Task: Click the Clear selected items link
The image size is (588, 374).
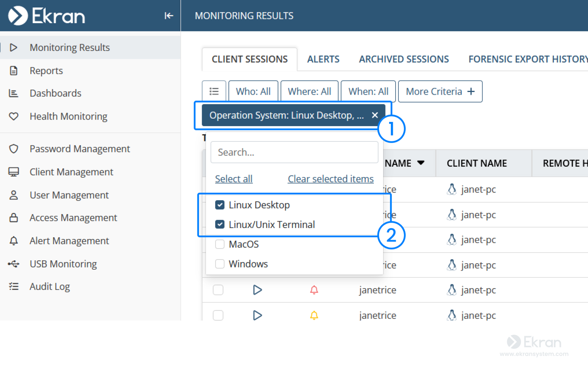Action: [x=330, y=179]
